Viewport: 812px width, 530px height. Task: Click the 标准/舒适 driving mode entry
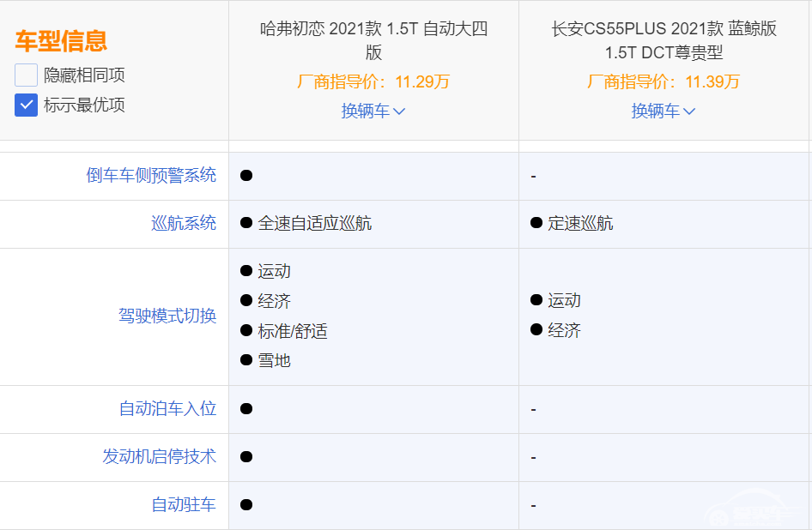tap(293, 331)
